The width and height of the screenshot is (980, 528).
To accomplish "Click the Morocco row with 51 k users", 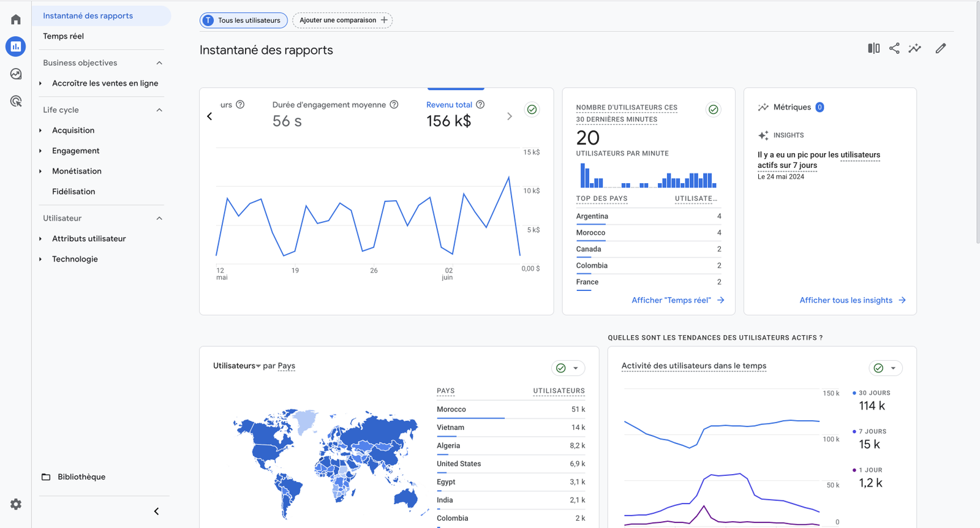I will (511, 409).
